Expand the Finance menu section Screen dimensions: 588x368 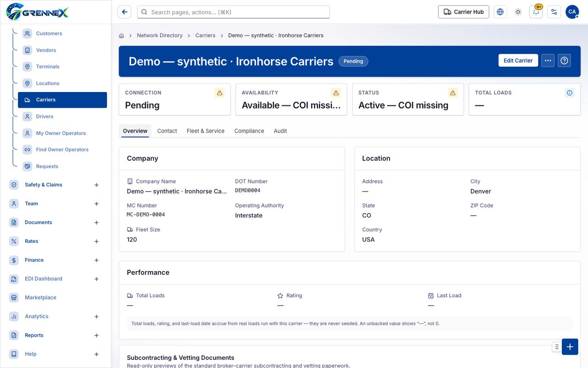pyautogui.click(x=96, y=260)
